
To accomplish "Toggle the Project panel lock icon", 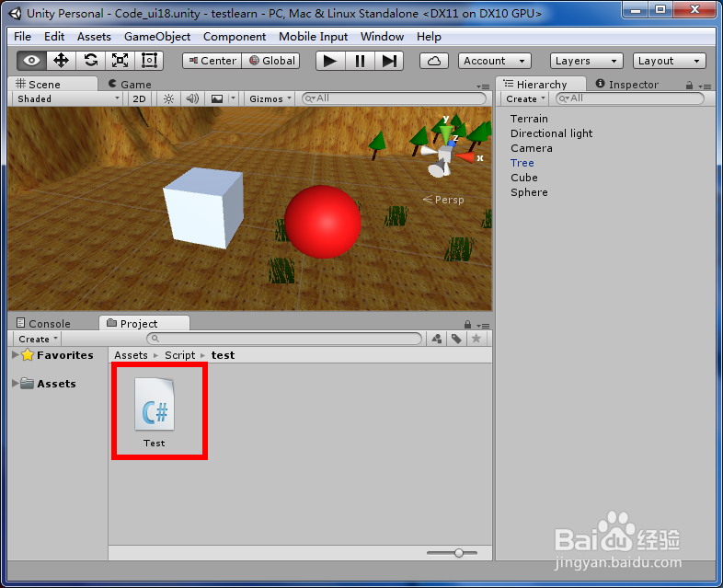I will point(467,324).
